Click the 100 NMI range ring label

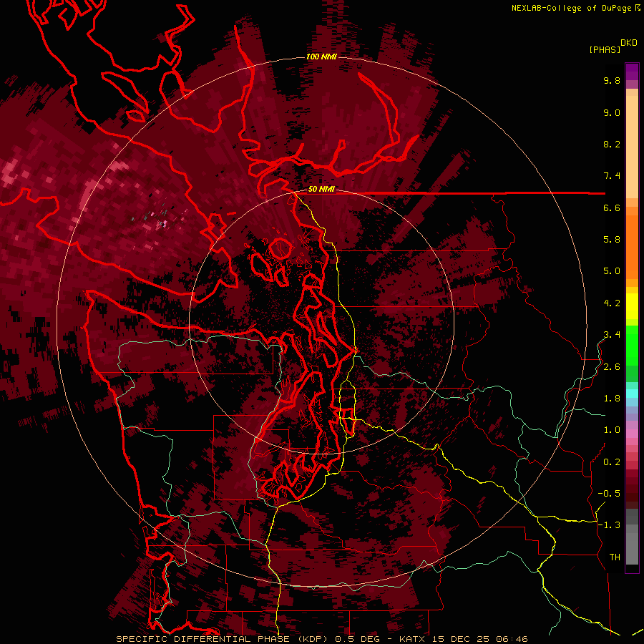(321, 57)
